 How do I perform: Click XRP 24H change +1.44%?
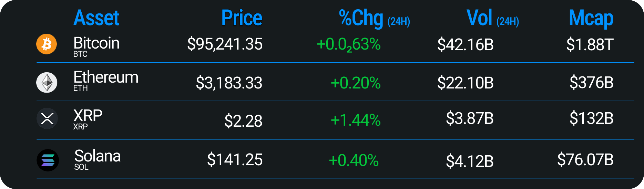(355, 120)
